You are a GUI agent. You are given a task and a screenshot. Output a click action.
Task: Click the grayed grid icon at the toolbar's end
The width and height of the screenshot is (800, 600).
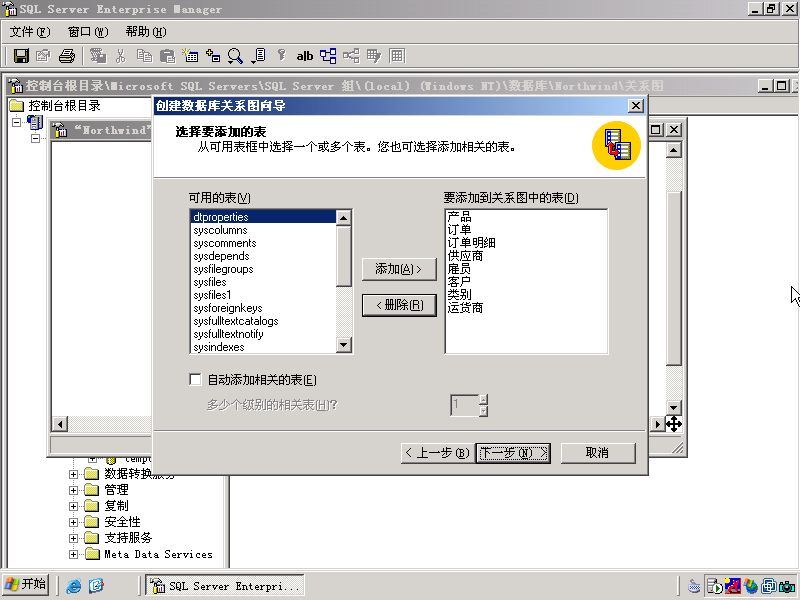point(397,56)
